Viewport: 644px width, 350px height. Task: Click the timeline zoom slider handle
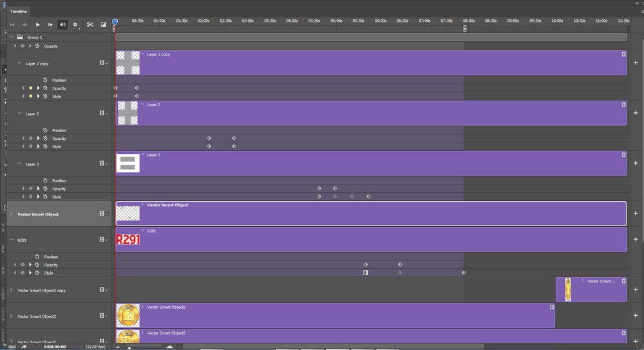click(129, 347)
